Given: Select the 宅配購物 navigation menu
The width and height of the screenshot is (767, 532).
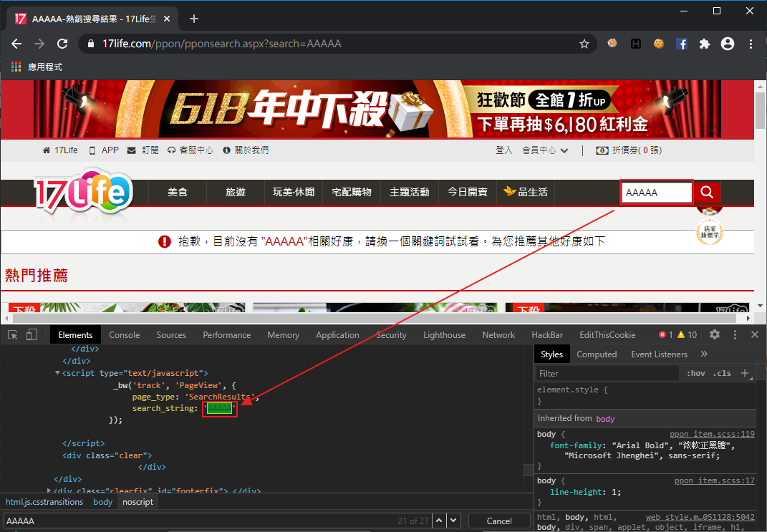Looking at the screenshot, I should [352, 192].
